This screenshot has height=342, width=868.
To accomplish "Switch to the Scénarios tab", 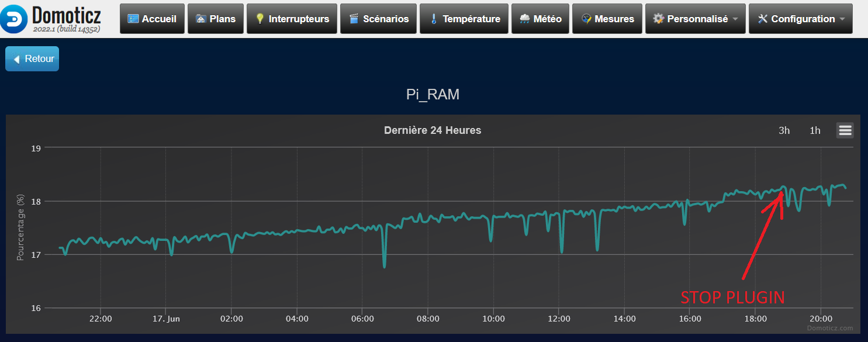I will 378,19.
